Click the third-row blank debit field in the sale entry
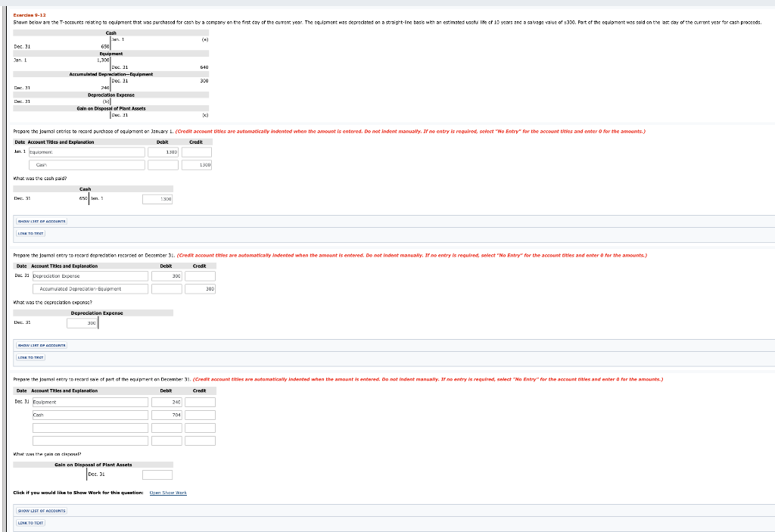 click(167, 428)
